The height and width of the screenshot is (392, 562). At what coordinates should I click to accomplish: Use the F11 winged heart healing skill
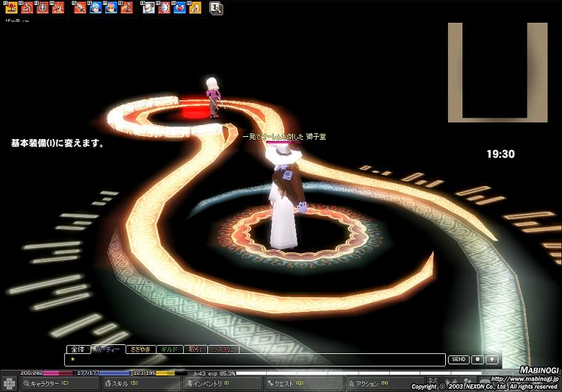(x=179, y=8)
